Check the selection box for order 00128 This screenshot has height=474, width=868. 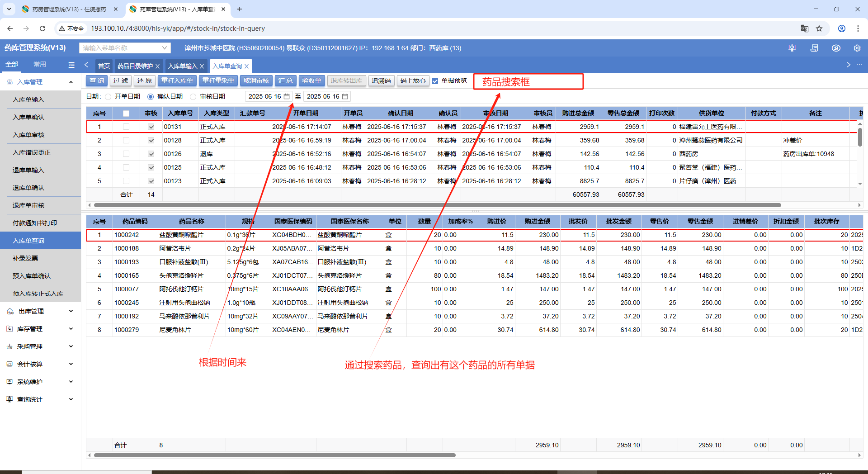[126, 141]
